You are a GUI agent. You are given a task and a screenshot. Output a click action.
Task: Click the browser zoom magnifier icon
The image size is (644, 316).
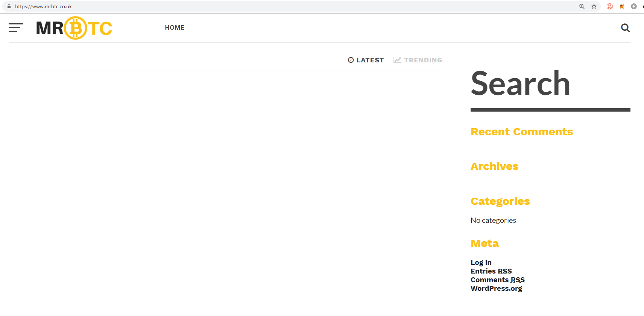(582, 6)
